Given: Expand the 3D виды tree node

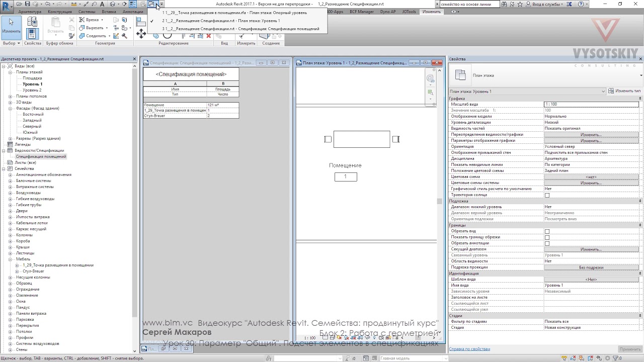Looking at the screenshot, I should (10, 103).
